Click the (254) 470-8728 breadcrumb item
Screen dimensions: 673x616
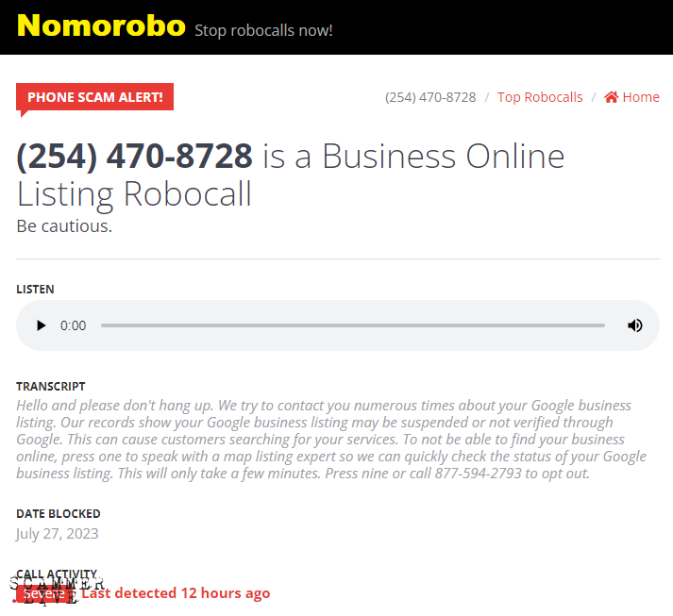(430, 97)
